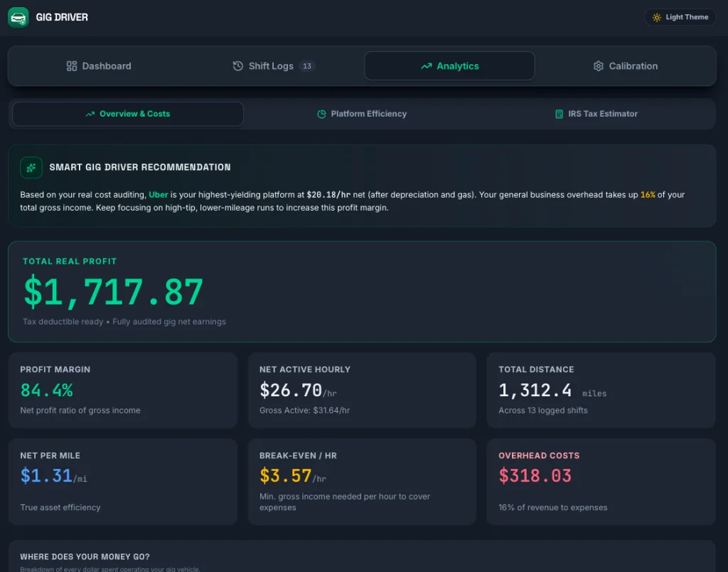
Task: Click the Net Active Hourly card label
Action: click(305, 369)
